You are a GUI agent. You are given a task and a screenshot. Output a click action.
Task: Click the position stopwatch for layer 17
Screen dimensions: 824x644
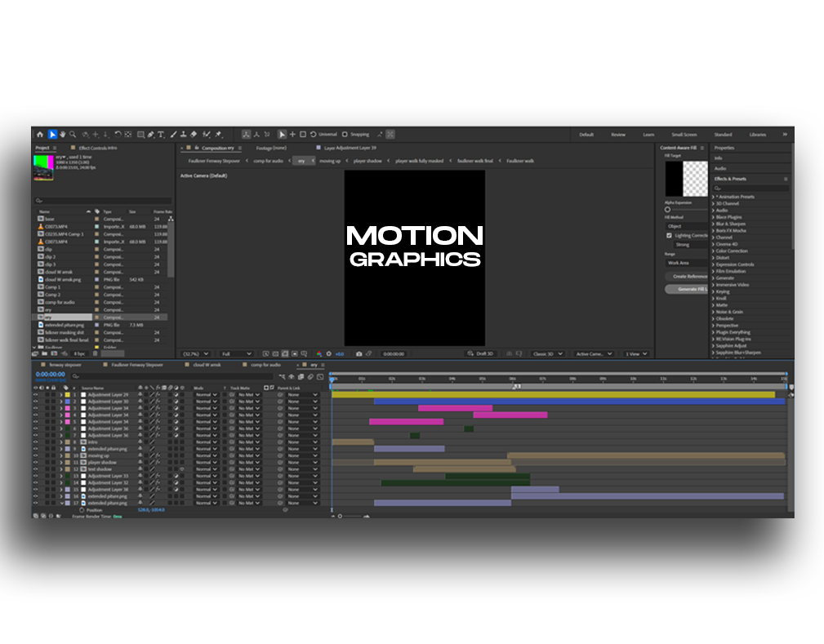point(82,510)
